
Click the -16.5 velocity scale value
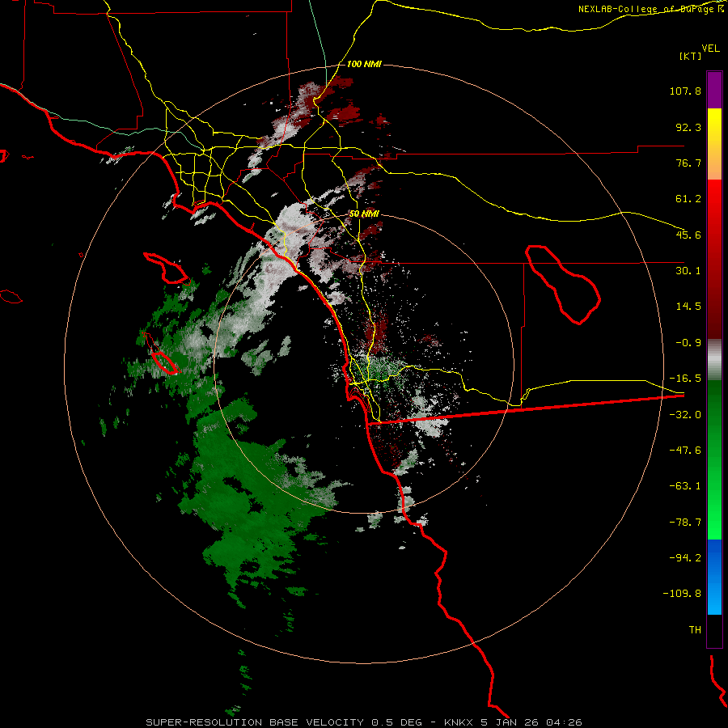click(x=685, y=379)
